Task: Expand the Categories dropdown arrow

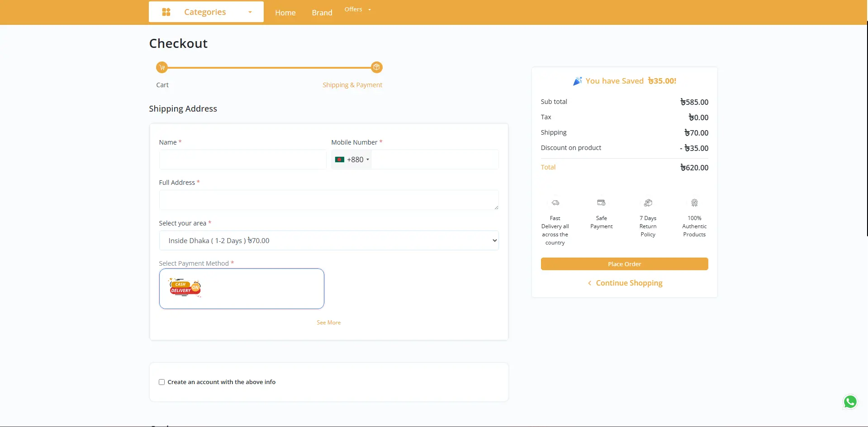Action: tap(250, 12)
